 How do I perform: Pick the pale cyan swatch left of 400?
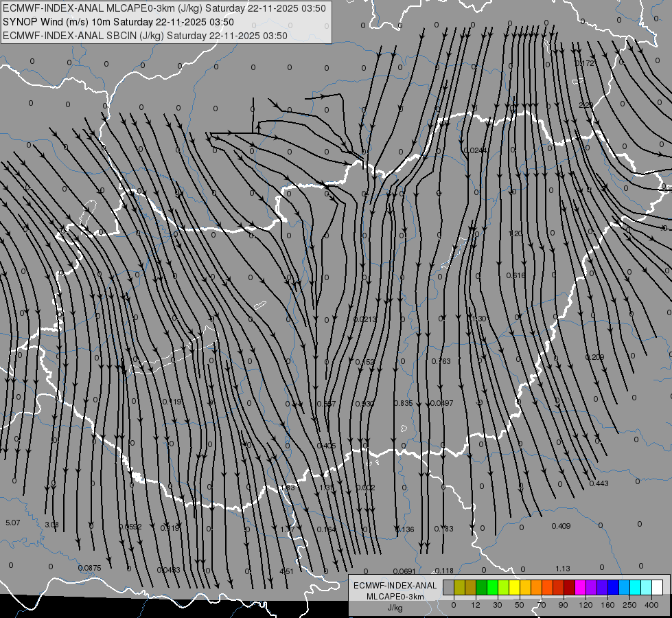tap(647, 587)
